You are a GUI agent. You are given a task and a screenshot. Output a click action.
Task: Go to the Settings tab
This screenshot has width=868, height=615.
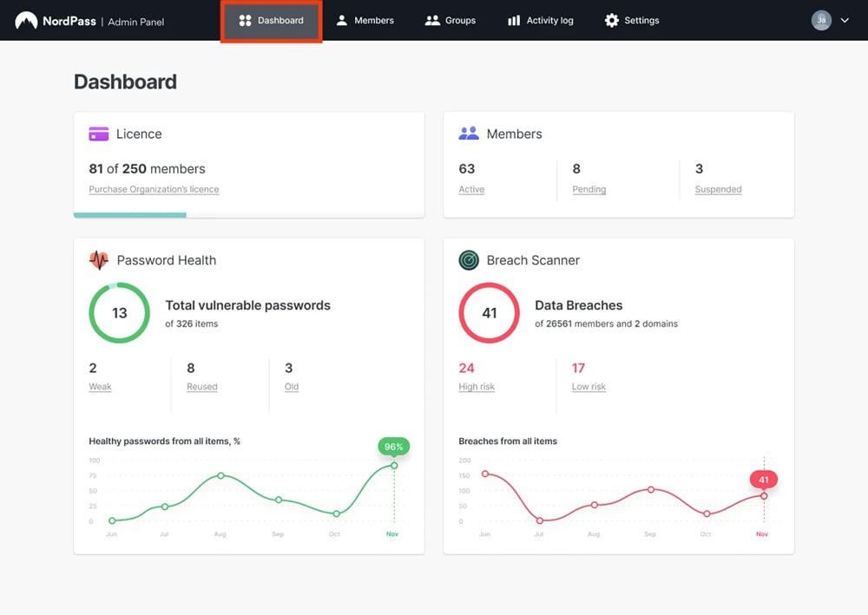(x=631, y=21)
